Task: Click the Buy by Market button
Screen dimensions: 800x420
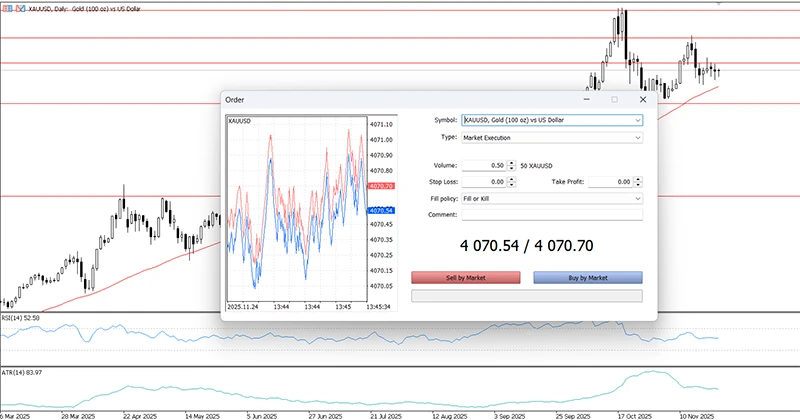Action: click(588, 278)
